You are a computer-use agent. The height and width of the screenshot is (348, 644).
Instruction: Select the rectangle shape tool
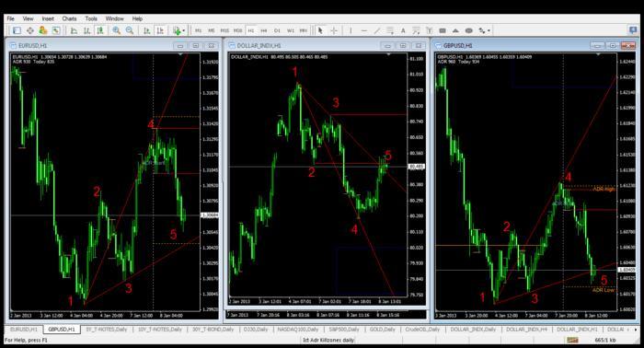443,30
